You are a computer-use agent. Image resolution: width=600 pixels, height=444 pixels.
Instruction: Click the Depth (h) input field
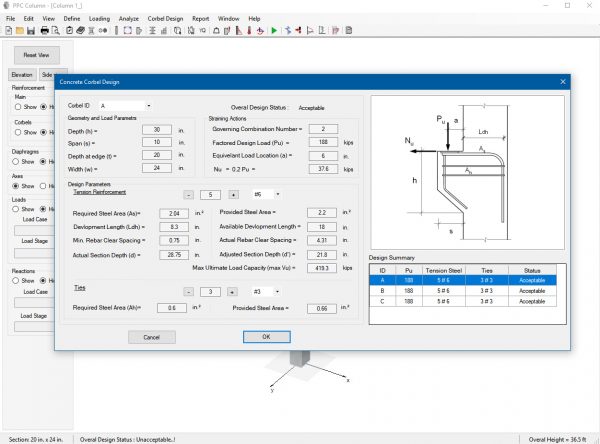tap(157, 130)
